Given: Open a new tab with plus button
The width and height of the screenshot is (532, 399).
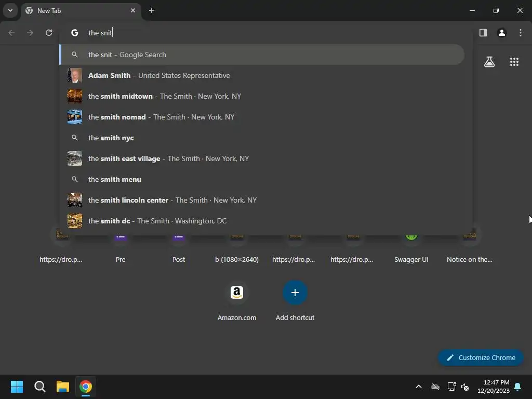Looking at the screenshot, I should 152,10.
